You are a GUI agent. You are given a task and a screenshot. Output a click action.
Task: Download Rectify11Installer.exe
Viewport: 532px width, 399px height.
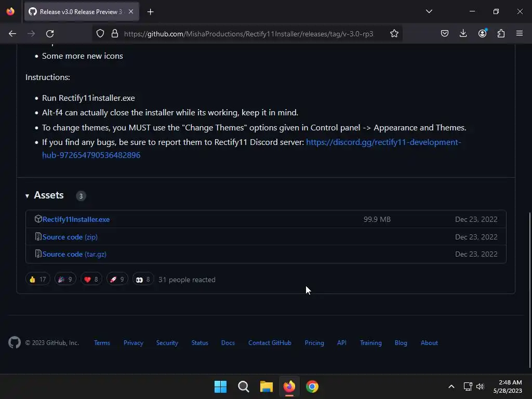76,220
